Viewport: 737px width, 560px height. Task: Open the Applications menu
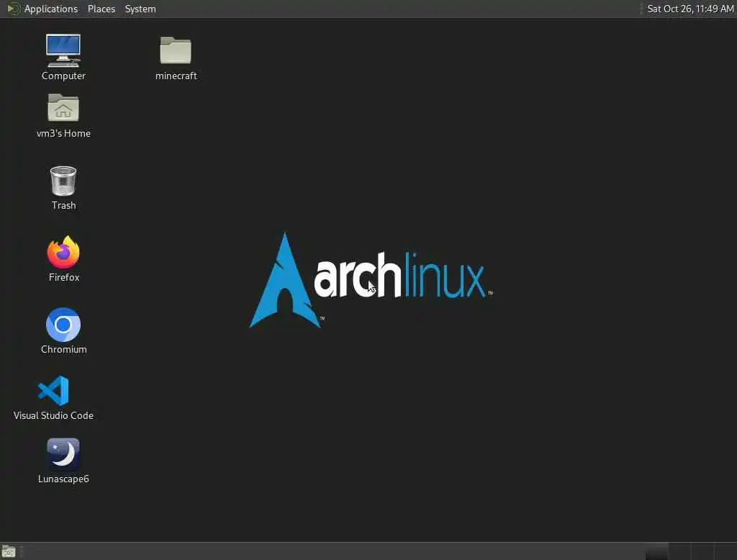click(42, 9)
